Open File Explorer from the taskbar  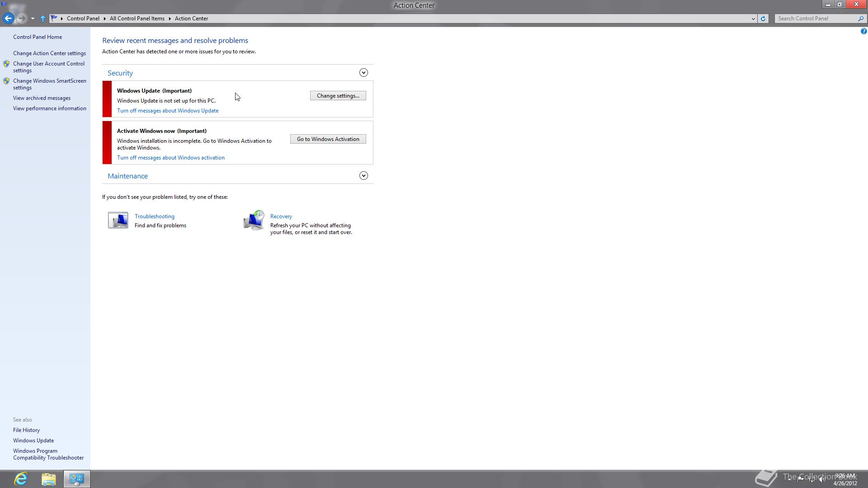point(48,479)
